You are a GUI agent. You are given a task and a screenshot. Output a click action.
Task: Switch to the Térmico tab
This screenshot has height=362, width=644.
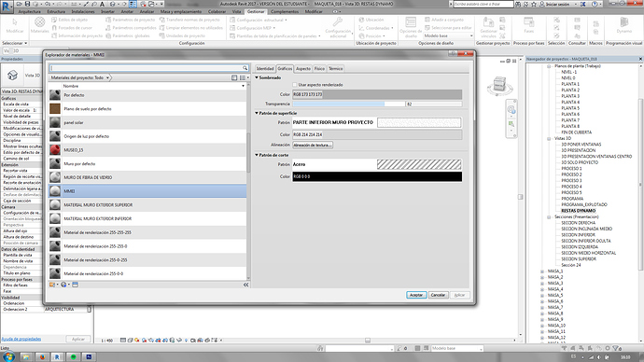pos(336,68)
